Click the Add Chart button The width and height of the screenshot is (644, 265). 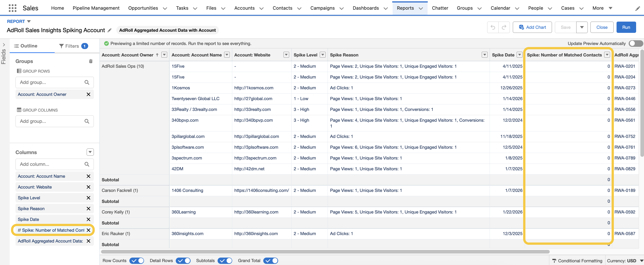pos(532,27)
